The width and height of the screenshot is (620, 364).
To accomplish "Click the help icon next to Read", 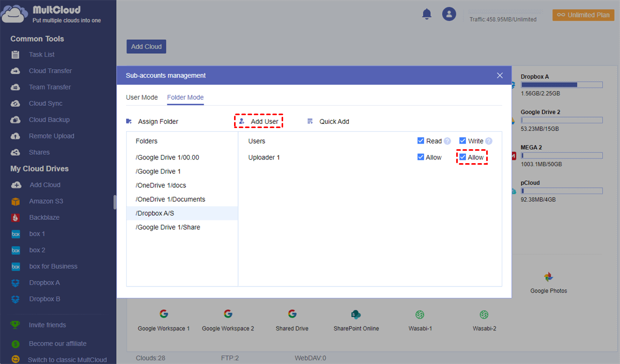I will click(447, 141).
